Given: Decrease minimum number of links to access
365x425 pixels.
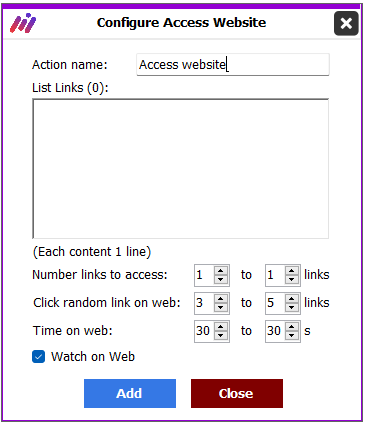Looking at the screenshot, I should [221, 279].
